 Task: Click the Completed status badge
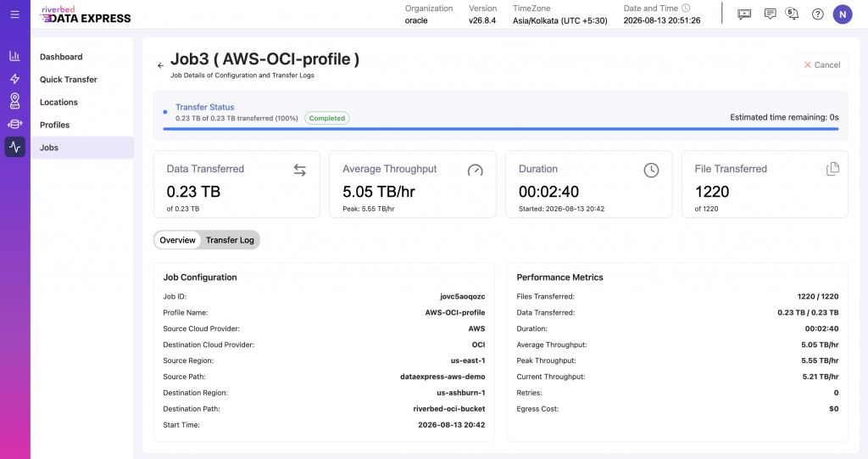pos(327,118)
